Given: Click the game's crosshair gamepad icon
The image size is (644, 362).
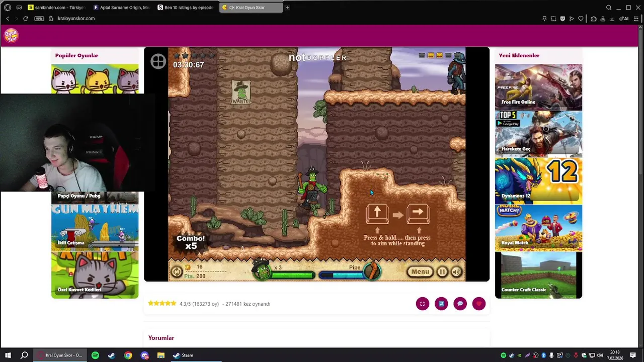Looking at the screenshot, I should [x=158, y=61].
